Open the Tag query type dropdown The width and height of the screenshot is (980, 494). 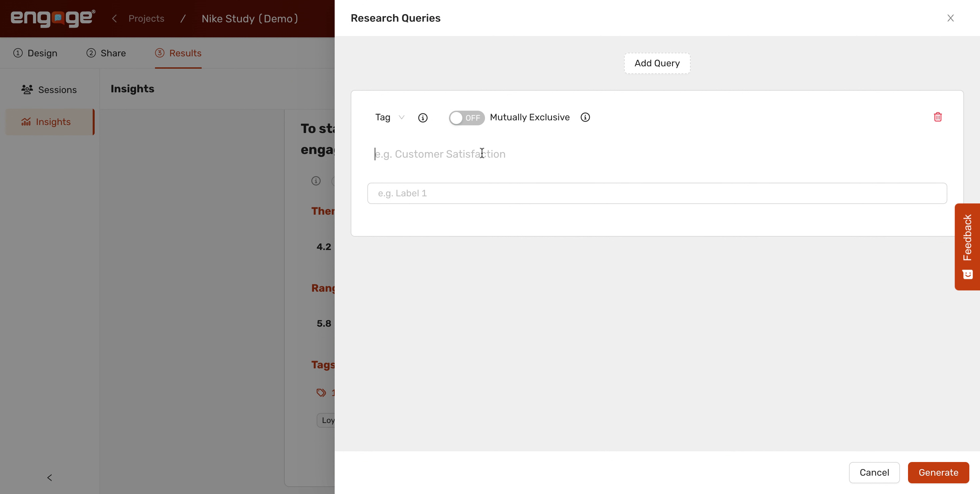[390, 117]
